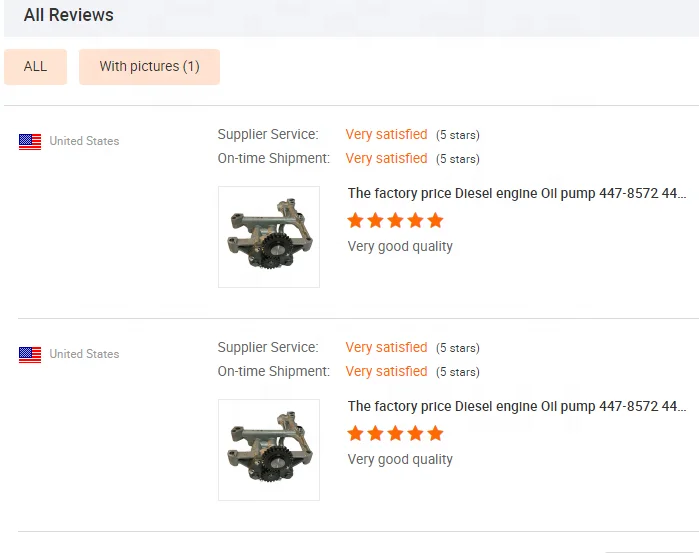The image size is (699, 553).
Task: Click first review's 'Very good quality' comment
Action: tap(400, 247)
